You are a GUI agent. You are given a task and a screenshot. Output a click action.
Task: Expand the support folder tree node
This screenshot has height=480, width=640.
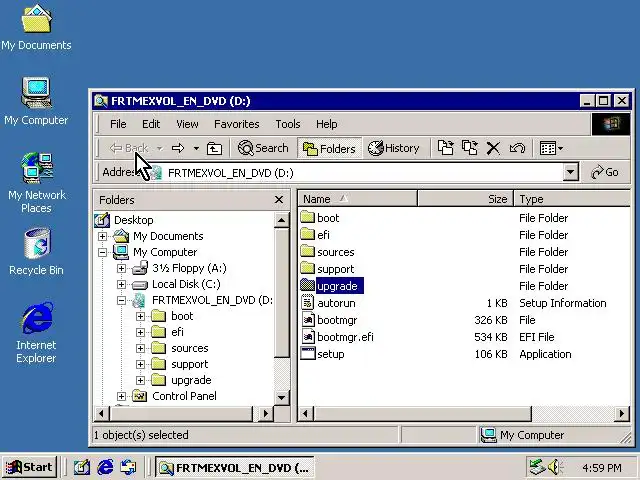(140, 364)
